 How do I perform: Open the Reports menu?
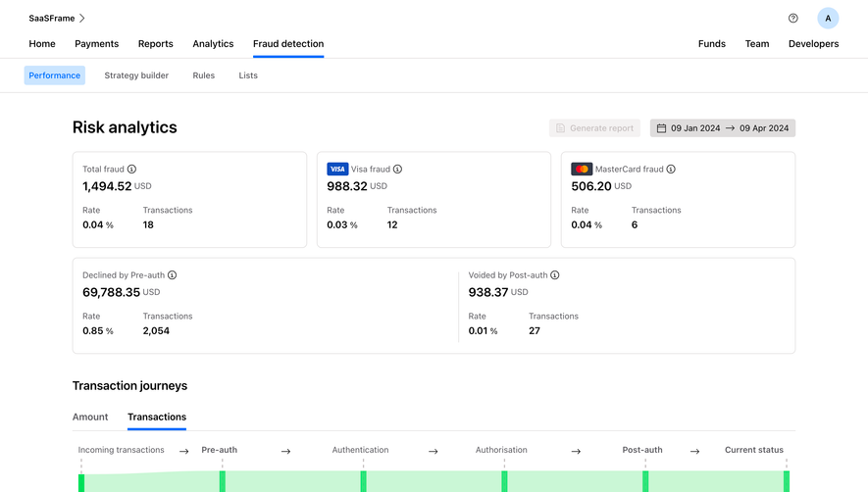[156, 44]
